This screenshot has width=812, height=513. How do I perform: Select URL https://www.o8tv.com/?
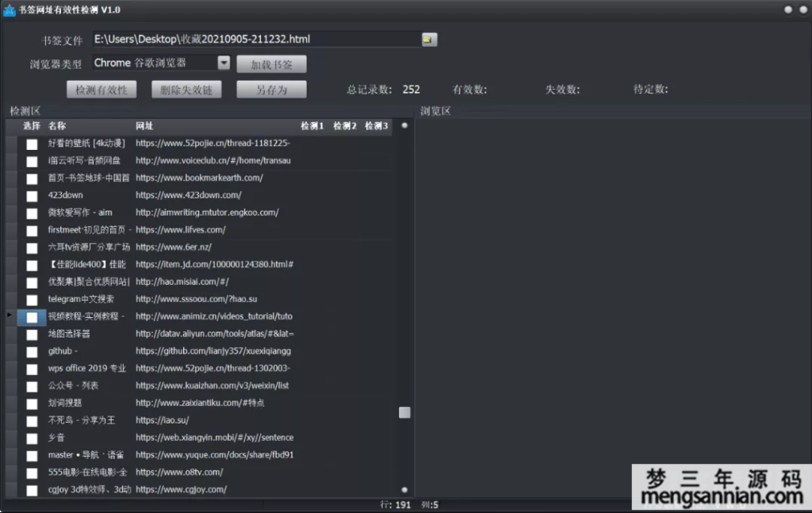pos(180,472)
